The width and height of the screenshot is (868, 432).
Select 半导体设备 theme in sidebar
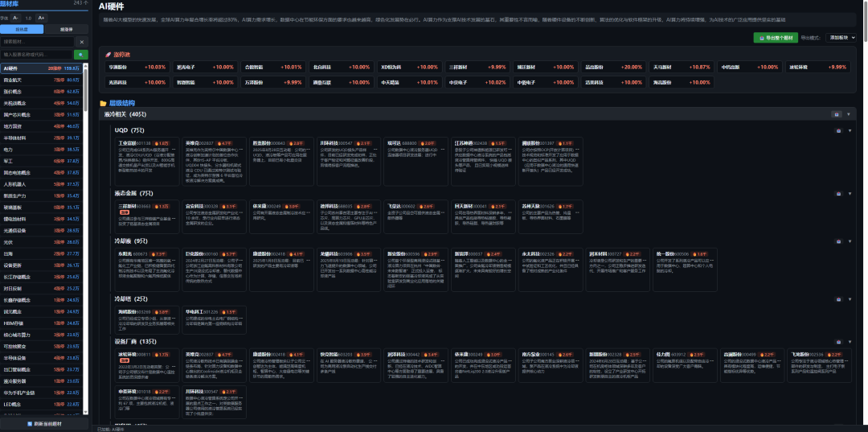tap(42, 358)
